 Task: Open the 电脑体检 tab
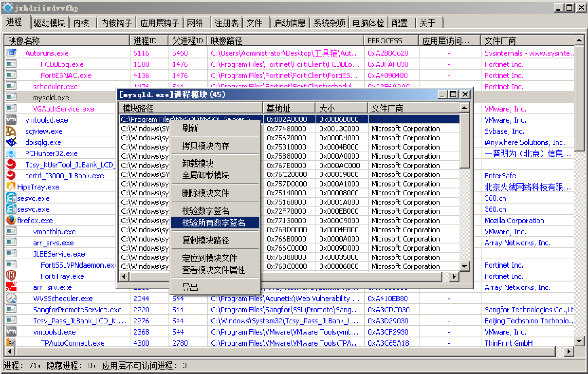(x=368, y=23)
